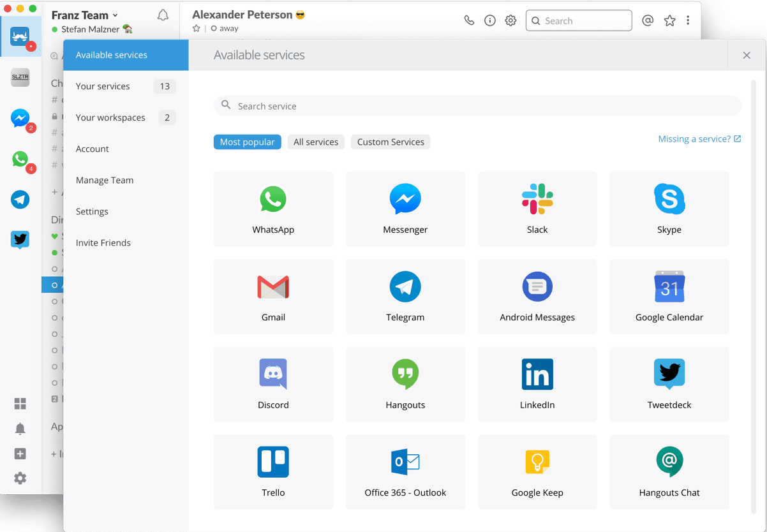Select the Telegram service in the sidebar
The image size is (767, 532).
coord(20,200)
